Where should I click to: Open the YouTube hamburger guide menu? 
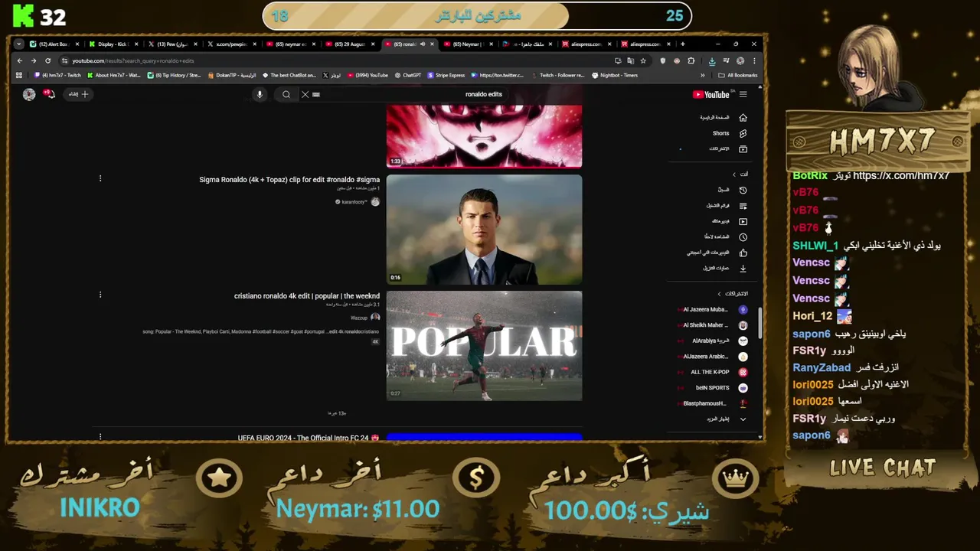[743, 94]
